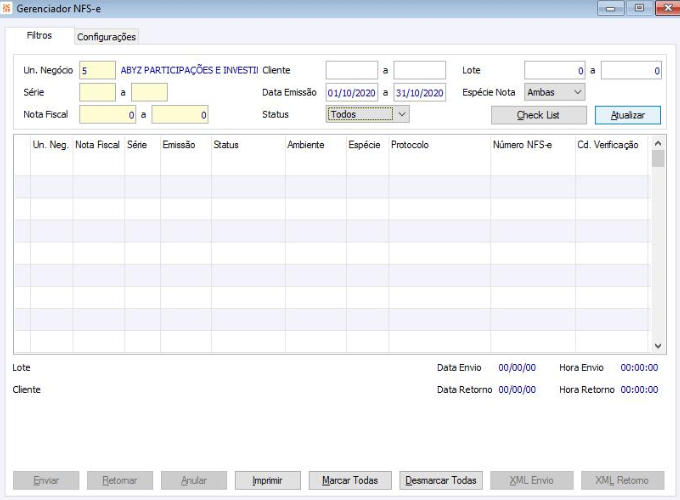This screenshot has height=500, width=680.
Task: Click the Un. Negócio input field
Action: point(97,70)
